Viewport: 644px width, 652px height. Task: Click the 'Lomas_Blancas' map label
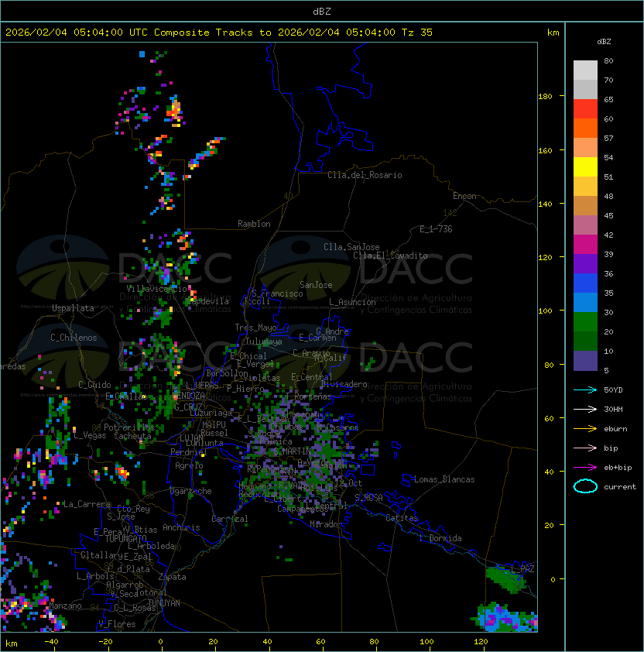click(444, 479)
